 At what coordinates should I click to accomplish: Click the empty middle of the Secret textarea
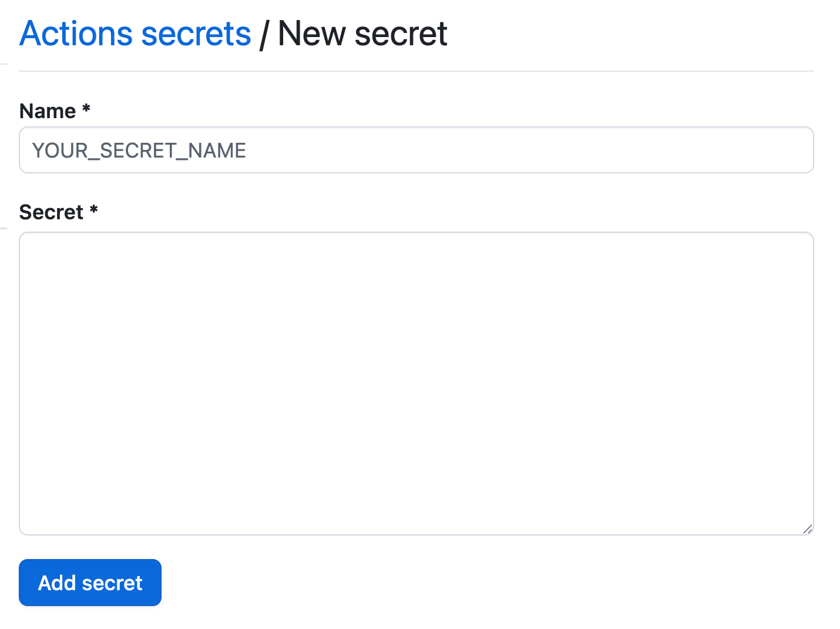click(416, 383)
